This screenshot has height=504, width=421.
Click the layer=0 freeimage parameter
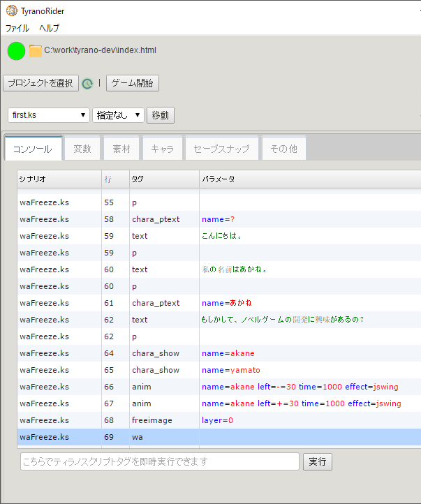coord(217,420)
